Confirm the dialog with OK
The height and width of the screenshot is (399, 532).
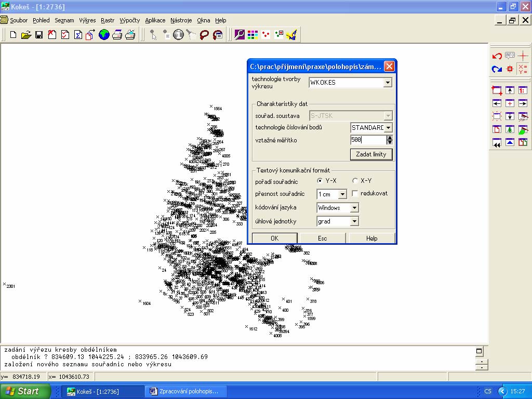(x=274, y=238)
